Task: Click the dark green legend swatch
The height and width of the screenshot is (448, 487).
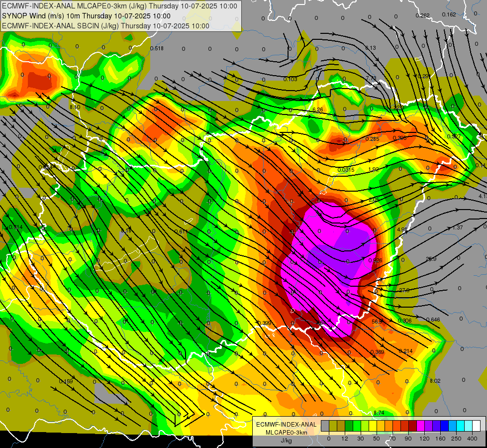Action: tap(349, 426)
